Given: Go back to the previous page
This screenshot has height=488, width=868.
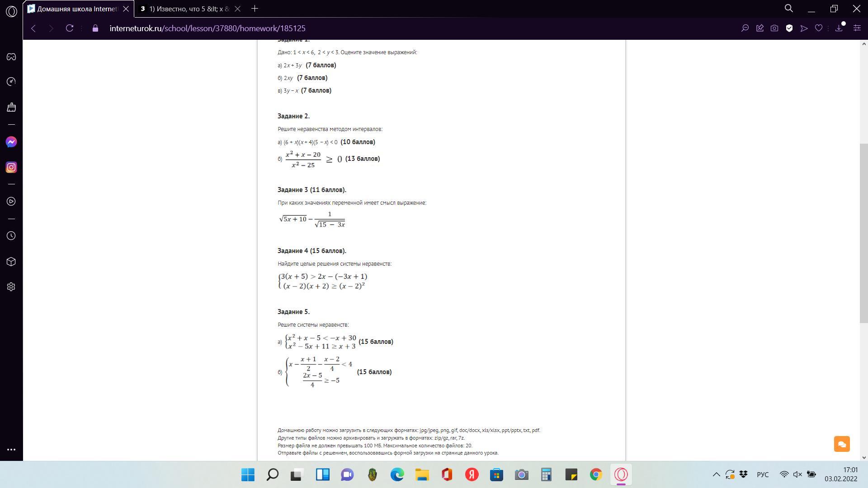Looking at the screenshot, I should [33, 28].
